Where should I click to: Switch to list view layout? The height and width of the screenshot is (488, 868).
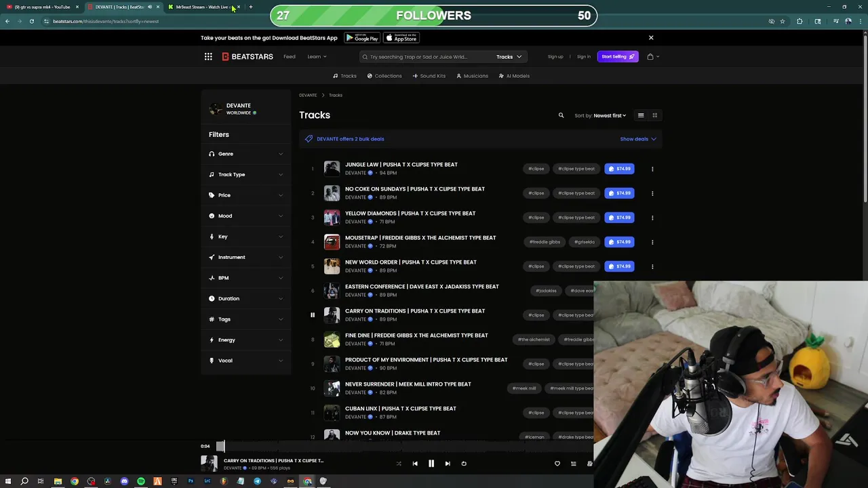[641, 115]
